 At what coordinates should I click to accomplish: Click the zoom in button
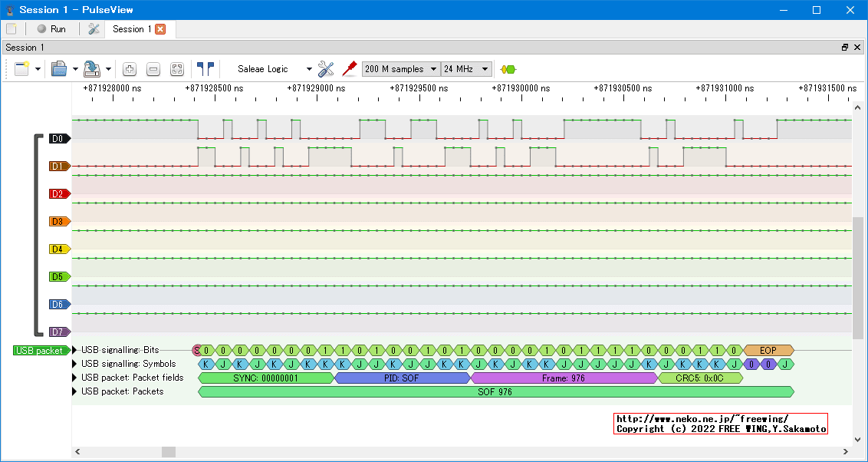tap(130, 69)
